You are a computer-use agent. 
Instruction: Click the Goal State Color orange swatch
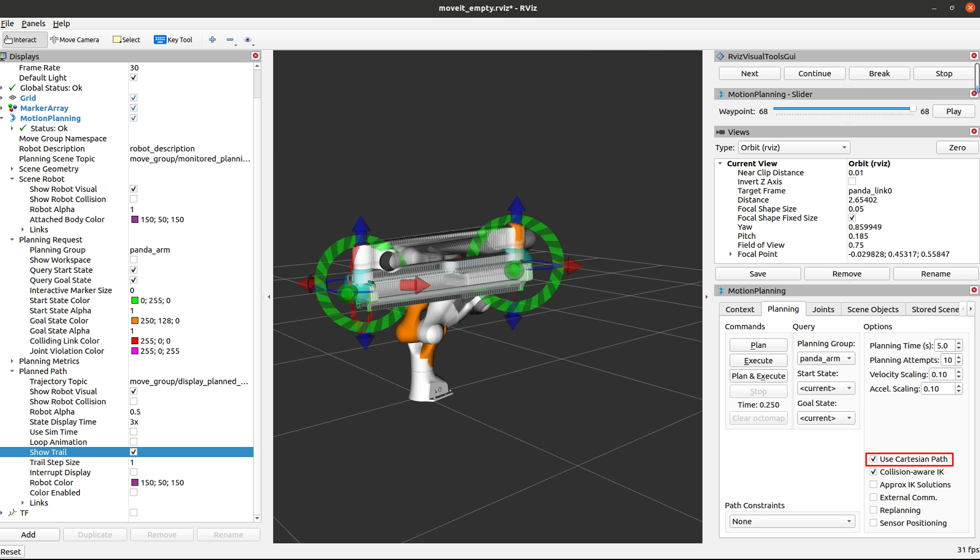tap(135, 320)
